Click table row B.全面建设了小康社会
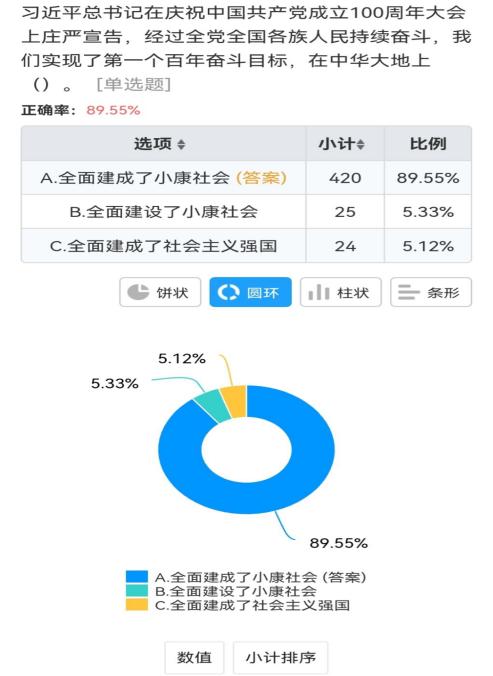The height and width of the screenshot is (676, 493). 246,212
